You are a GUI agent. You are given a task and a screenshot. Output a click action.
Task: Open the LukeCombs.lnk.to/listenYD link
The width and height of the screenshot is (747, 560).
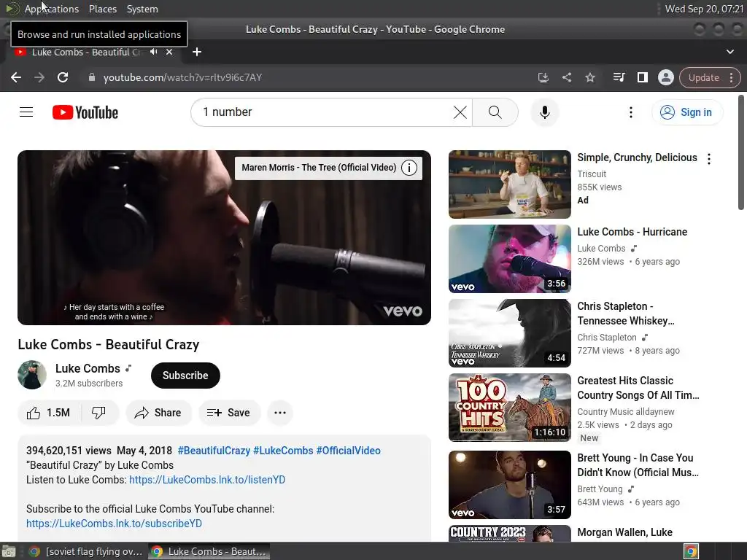pyautogui.click(x=207, y=480)
